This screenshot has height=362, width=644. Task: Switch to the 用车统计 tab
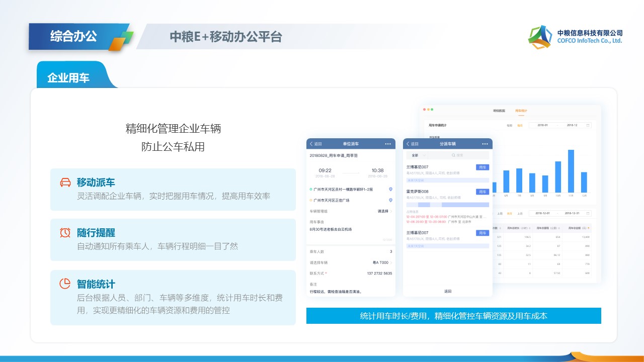[x=521, y=111]
